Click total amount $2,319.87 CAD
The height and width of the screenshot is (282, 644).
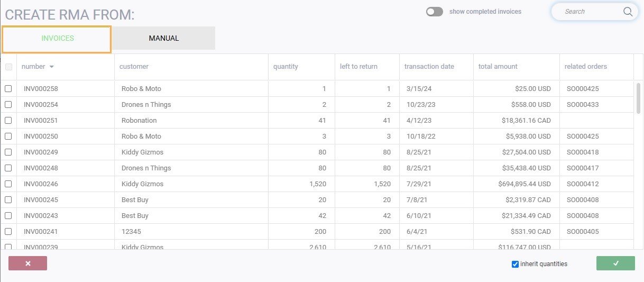tap(528, 200)
